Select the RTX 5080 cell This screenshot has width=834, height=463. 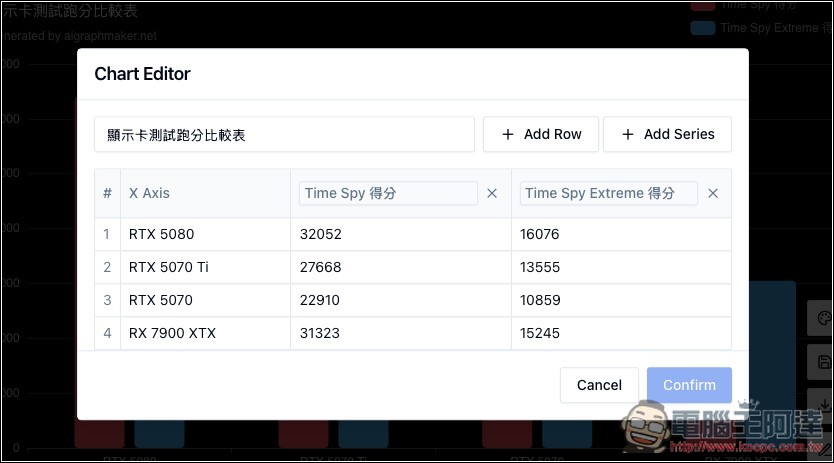pyautogui.click(x=205, y=234)
